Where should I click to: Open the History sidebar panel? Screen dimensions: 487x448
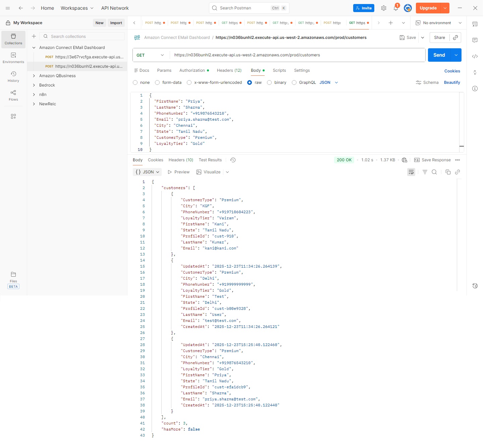(x=13, y=76)
